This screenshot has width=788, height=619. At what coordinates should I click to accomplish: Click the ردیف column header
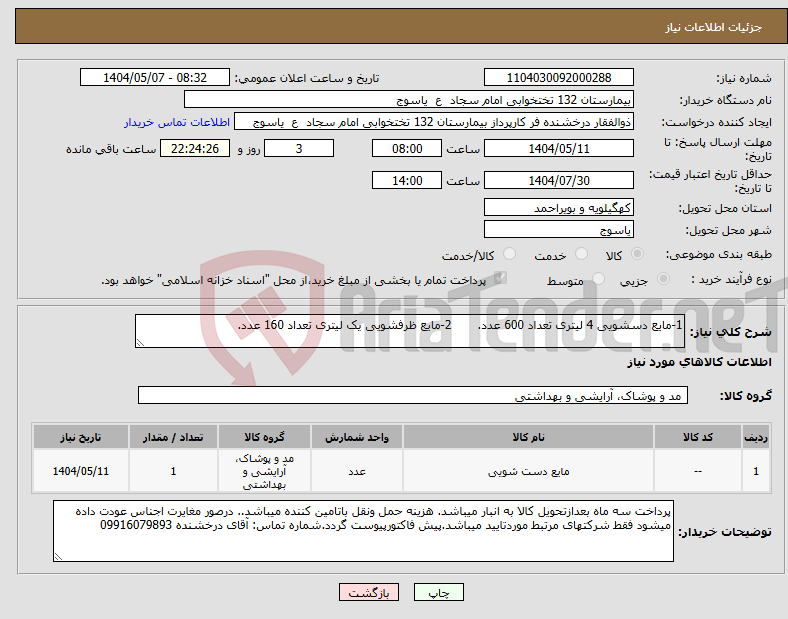coord(756,437)
